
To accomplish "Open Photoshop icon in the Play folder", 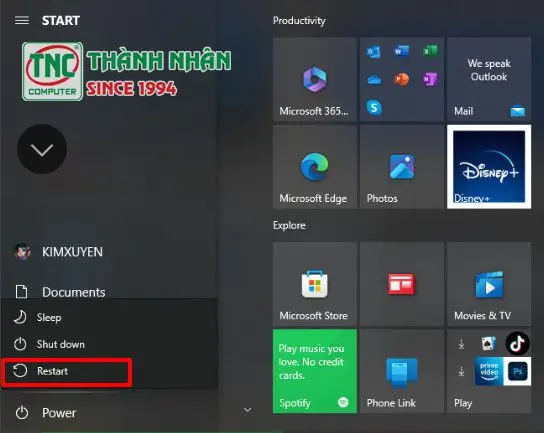I will tap(517, 371).
